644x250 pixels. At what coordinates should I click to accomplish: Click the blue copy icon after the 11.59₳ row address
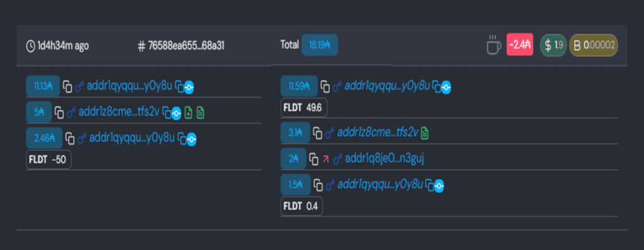pos(437,86)
